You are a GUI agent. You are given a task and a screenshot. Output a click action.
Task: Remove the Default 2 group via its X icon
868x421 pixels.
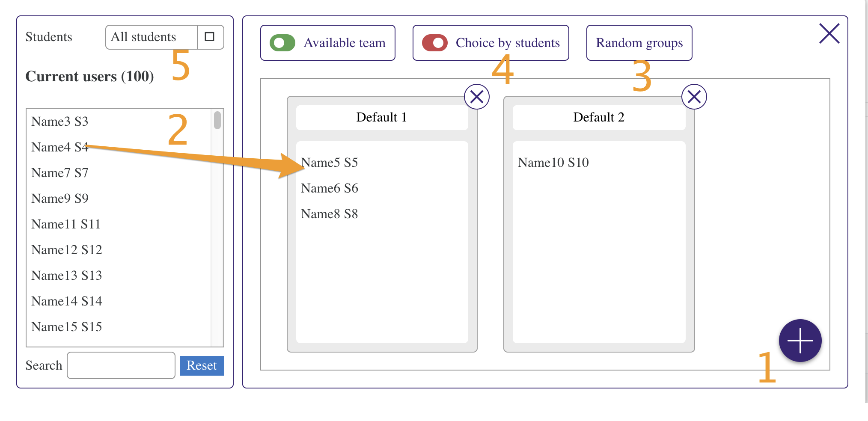tap(693, 97)
